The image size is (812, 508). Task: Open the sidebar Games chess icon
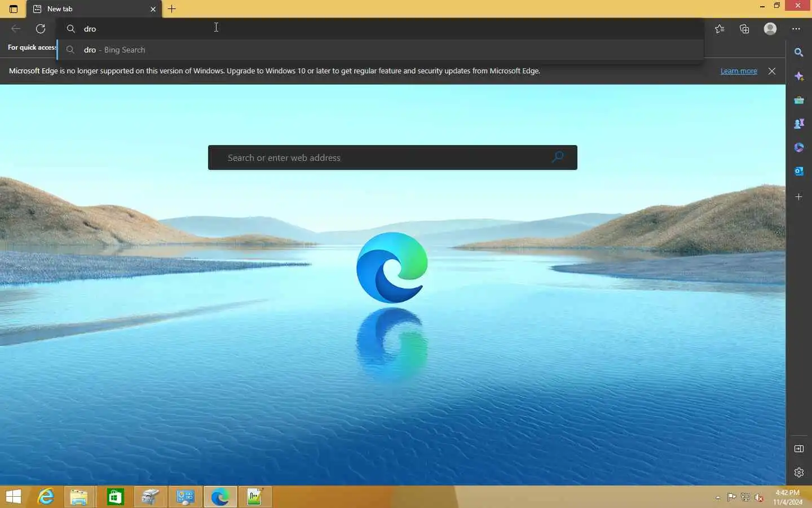coord(799,124)
